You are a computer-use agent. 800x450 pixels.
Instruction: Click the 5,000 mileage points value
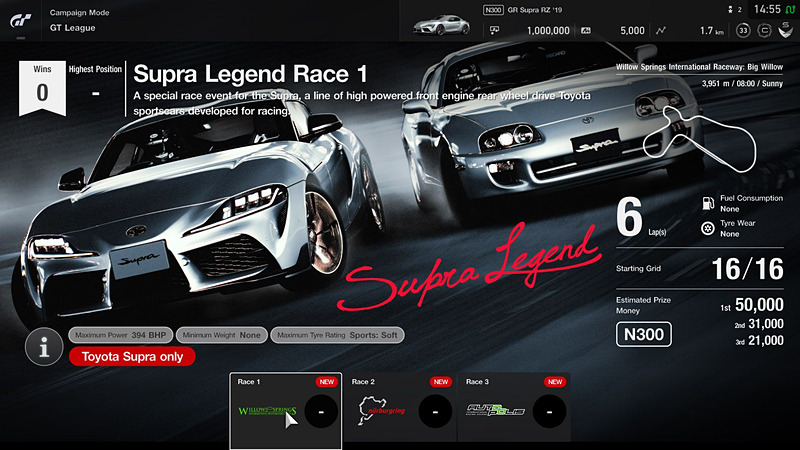(632, 31)
